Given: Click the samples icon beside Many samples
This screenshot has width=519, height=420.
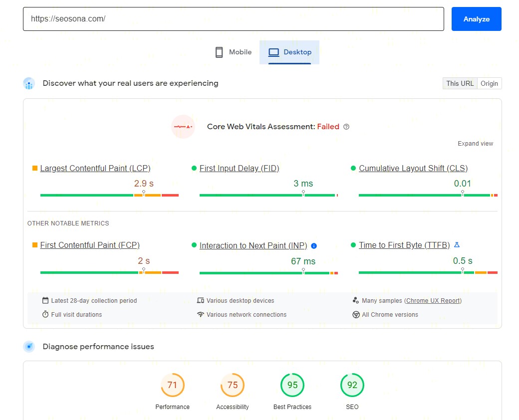Looking at the screenshot, I should tap(355, 300).
